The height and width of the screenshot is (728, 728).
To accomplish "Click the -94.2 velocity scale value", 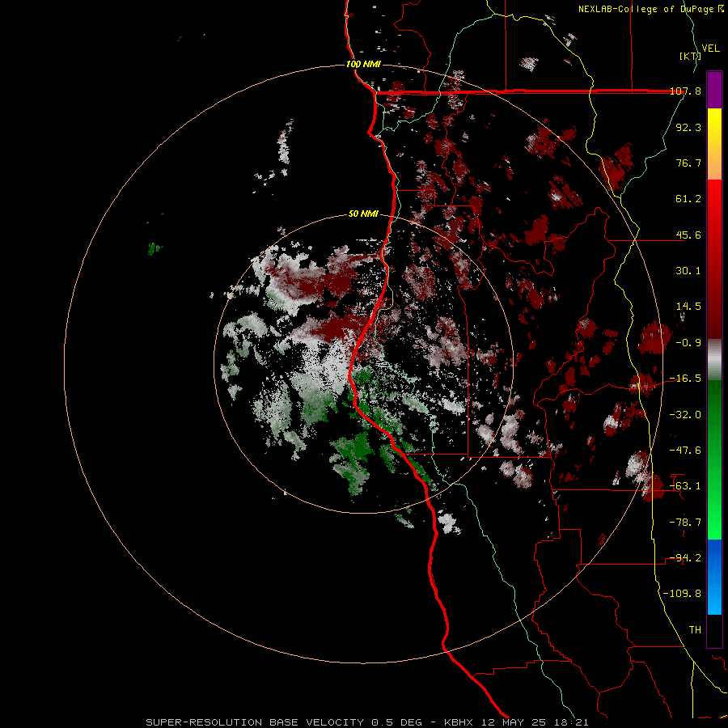I will [685, 558].
